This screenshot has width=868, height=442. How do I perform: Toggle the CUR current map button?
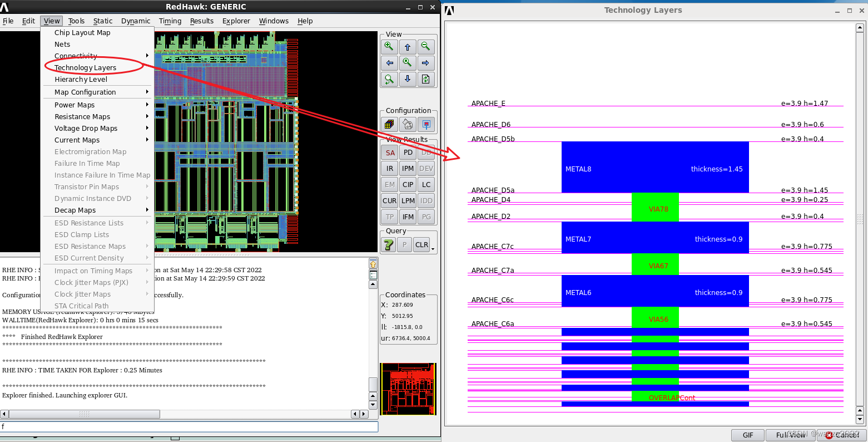coord(390,200)
